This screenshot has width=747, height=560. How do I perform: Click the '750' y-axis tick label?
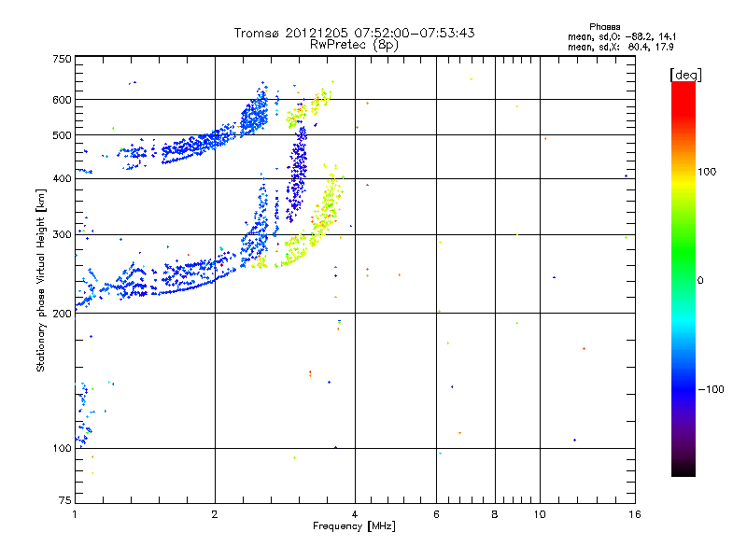(62, 59)
